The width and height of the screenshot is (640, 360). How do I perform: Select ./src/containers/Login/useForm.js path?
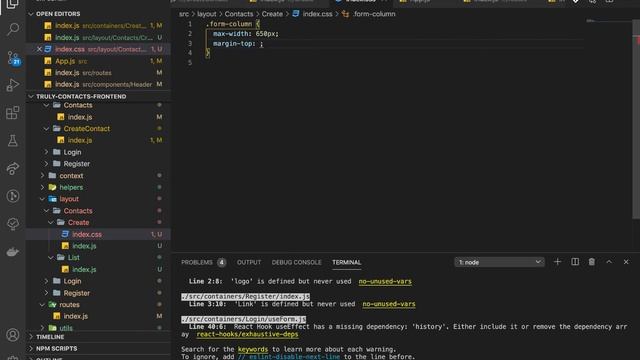point(244,319)
